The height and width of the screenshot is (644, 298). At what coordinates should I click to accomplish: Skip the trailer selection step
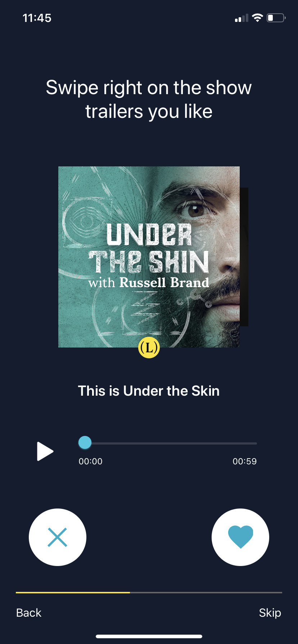(270, 613)
